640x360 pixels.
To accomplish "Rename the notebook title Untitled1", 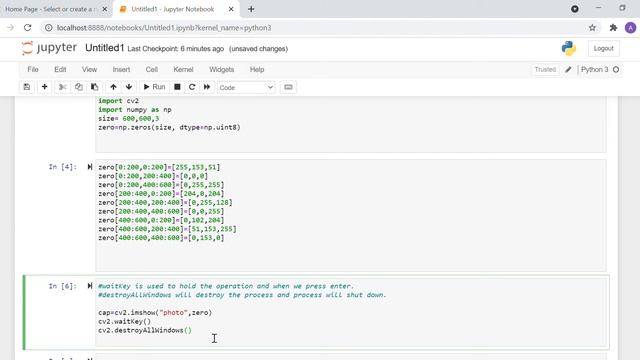I will (104, 48).
